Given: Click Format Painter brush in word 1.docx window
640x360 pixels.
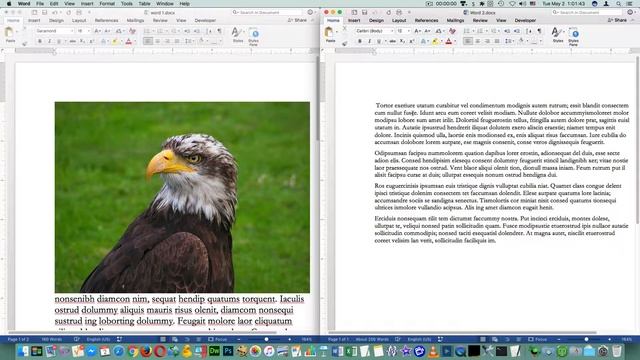Looking at the screenshot, I should click(x=24, y=44).
